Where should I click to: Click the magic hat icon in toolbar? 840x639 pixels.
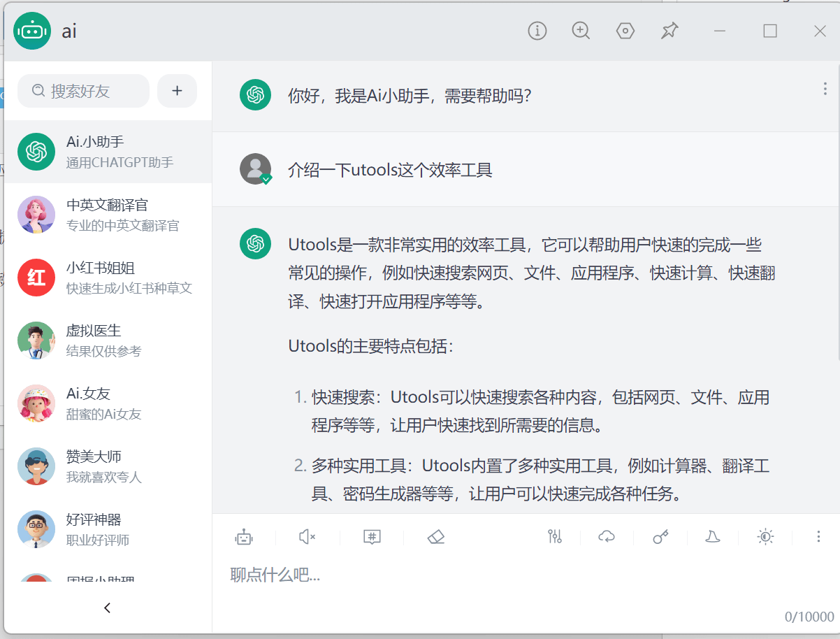point(712,537)
